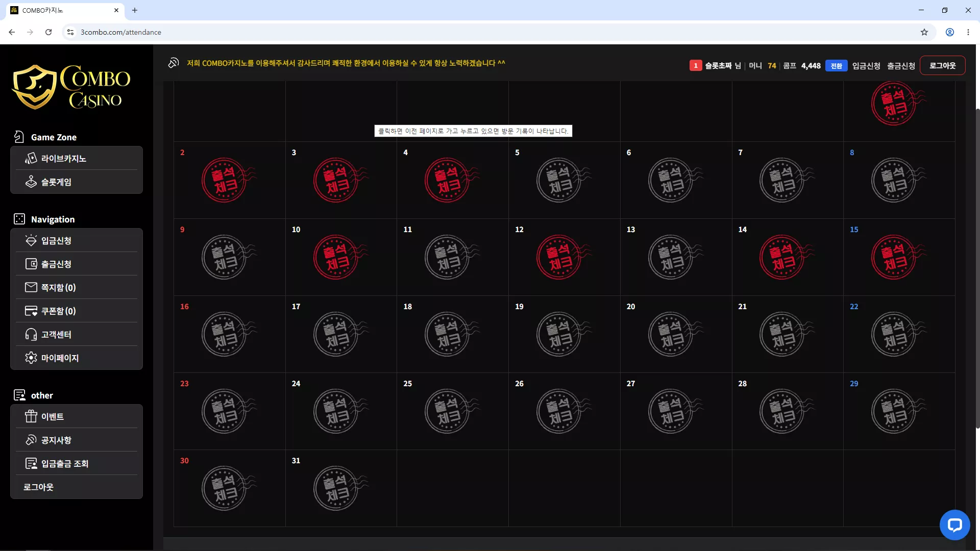Click the 로그아웃 button in header

click(x=942, y=65)
